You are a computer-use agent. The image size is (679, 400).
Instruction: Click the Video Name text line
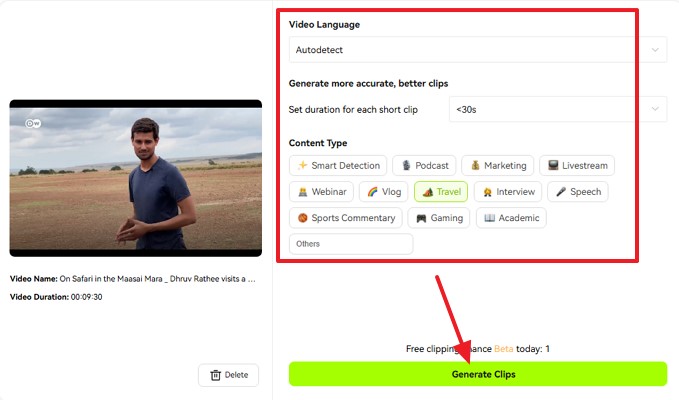133,279
